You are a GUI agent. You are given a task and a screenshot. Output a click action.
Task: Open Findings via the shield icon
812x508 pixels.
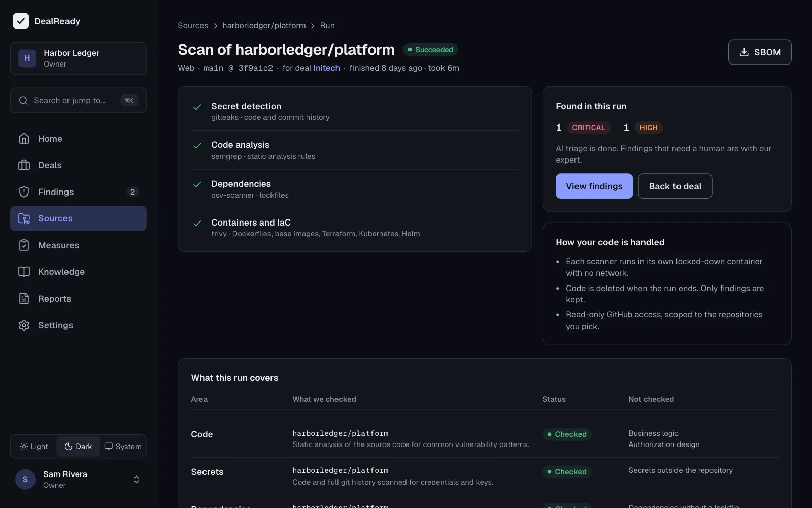click(x=24, y=192)
